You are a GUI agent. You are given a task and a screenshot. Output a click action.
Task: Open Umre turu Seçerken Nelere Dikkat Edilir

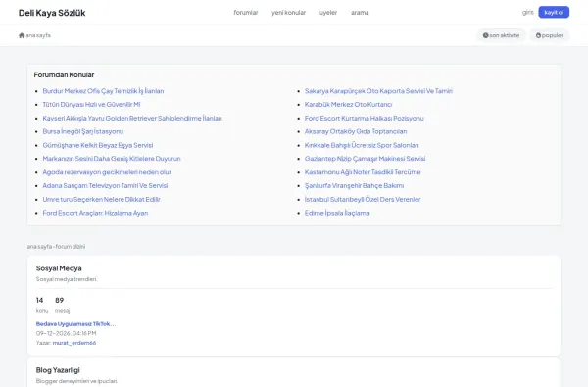[101, 199]
